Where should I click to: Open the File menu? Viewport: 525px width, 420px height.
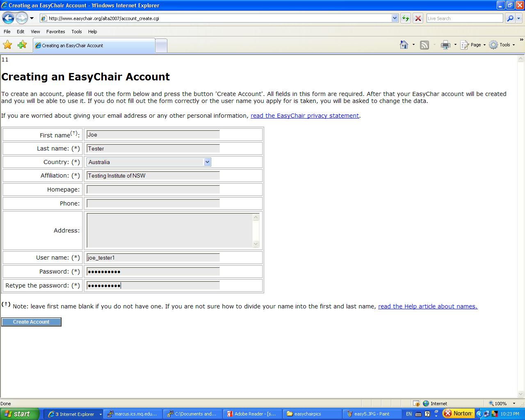click(7, 32)
